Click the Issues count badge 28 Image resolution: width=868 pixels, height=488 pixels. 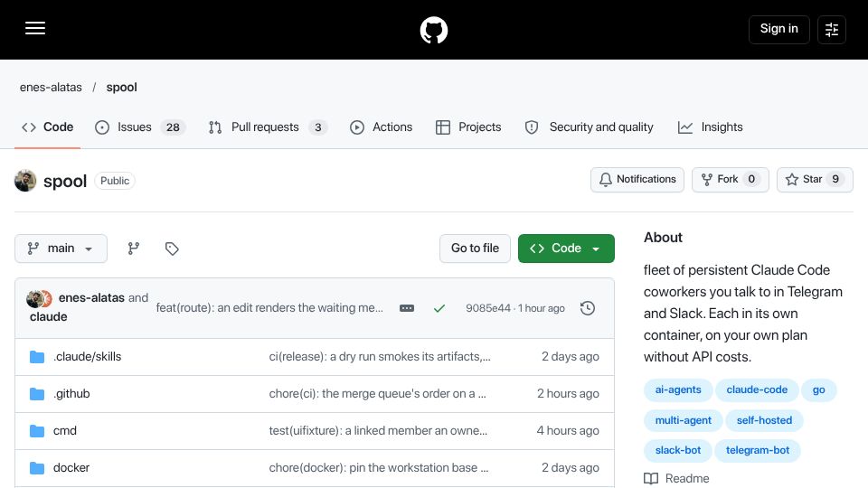(173, 127)
